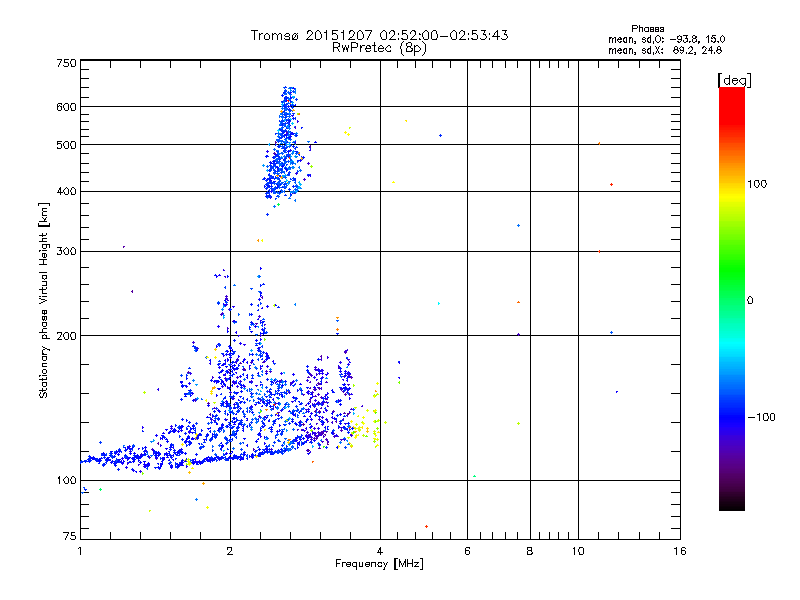
Task: Click the phase colorbar scale
Action: click(732, 298)
